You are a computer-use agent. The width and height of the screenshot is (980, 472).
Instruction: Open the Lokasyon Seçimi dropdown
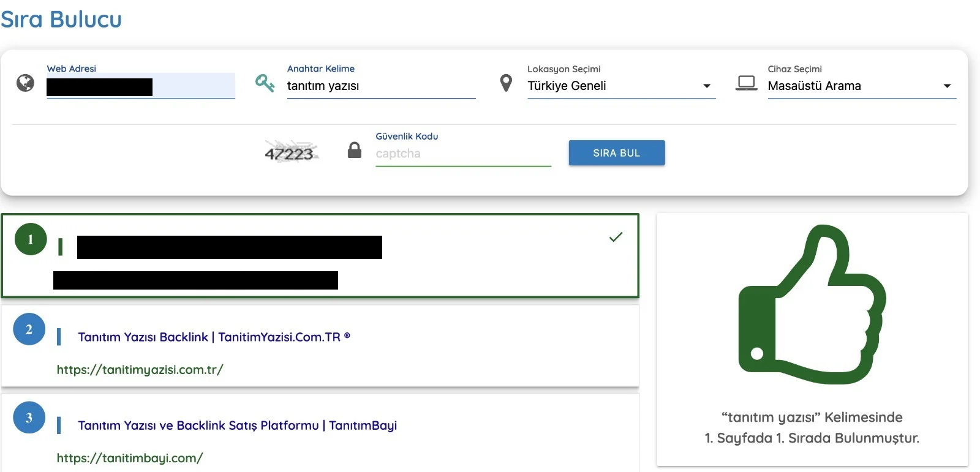[x=621, y=86]
